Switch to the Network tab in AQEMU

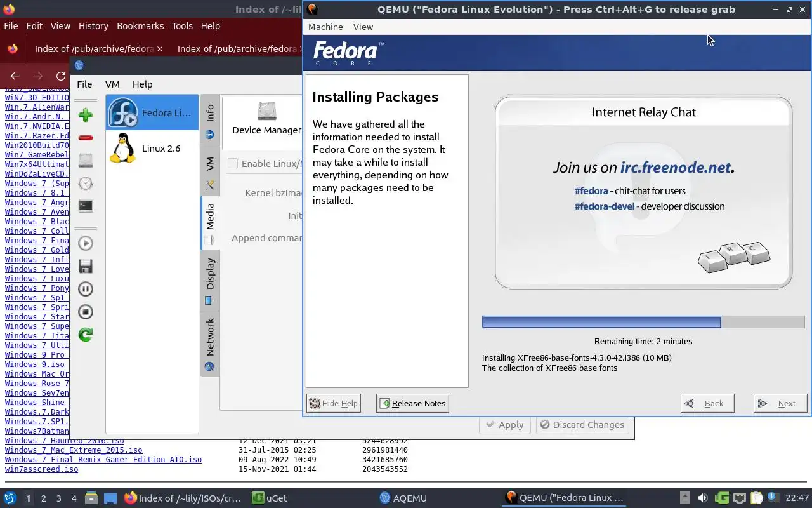(210, 344)
